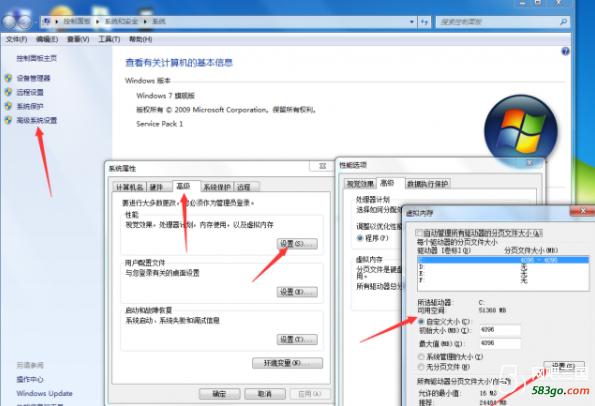595x406 pixels.
Task: Select drive F: row in paging list
Action: pyautogui.click(x=503, y=280)
